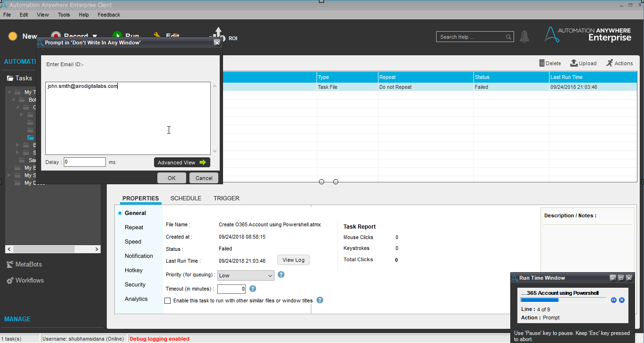The height and width of the screenshot is (343, 644).
Task: Click the Delay milliseconds input field
Action: point(85,162)
